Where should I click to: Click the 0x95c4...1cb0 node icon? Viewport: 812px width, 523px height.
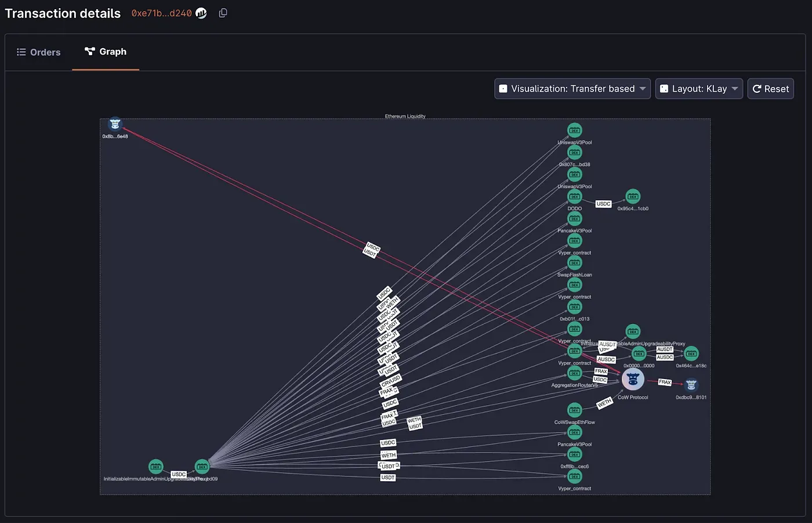pos(633,197)
